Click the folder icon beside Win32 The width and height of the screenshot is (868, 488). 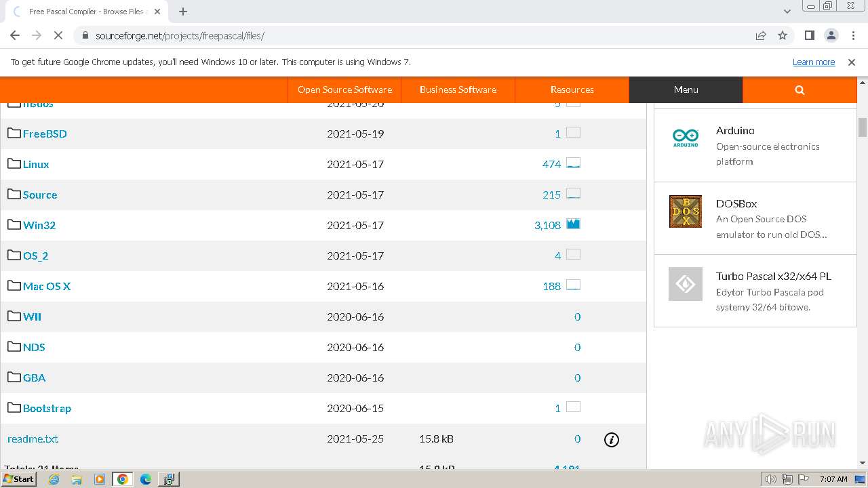[14, 224]
